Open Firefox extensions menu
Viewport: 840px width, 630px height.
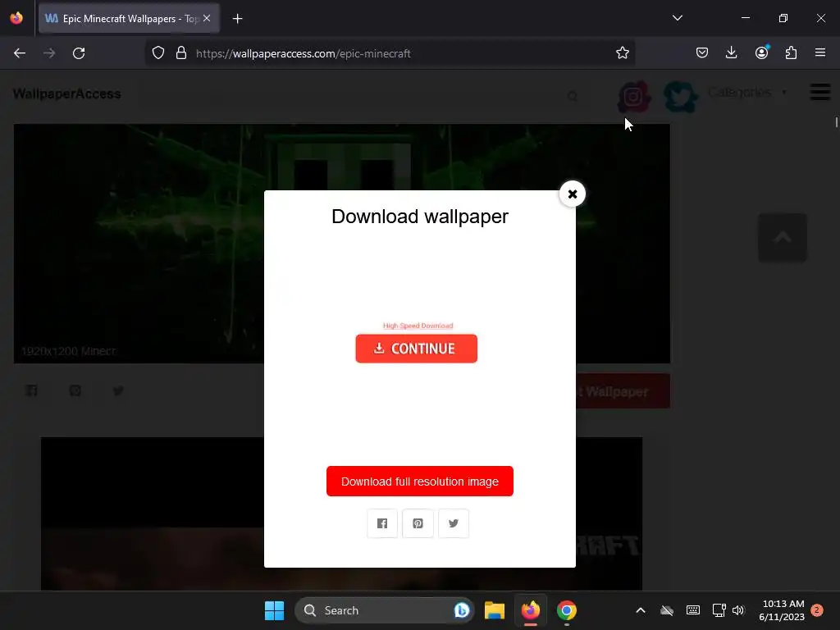pyautogui.click(x=791, y=53)
